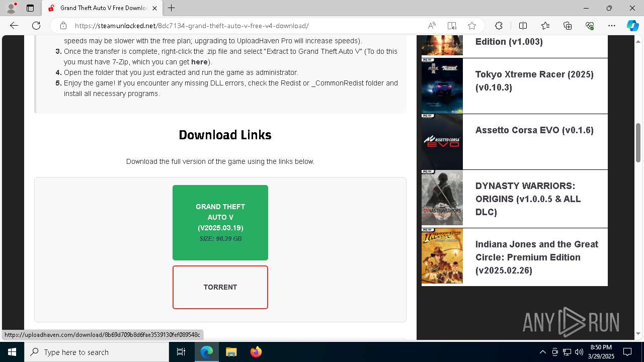
Task: Open Collections panel
Action: (568, 26)
